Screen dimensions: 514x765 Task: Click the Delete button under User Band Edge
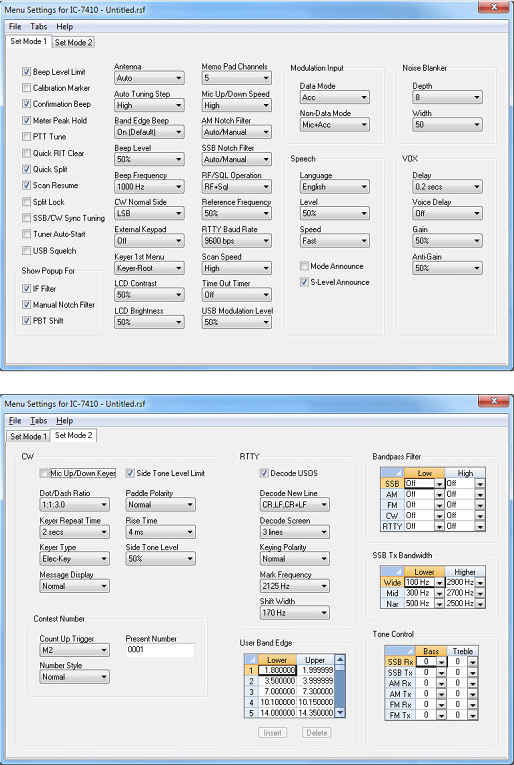click(317, 733)
